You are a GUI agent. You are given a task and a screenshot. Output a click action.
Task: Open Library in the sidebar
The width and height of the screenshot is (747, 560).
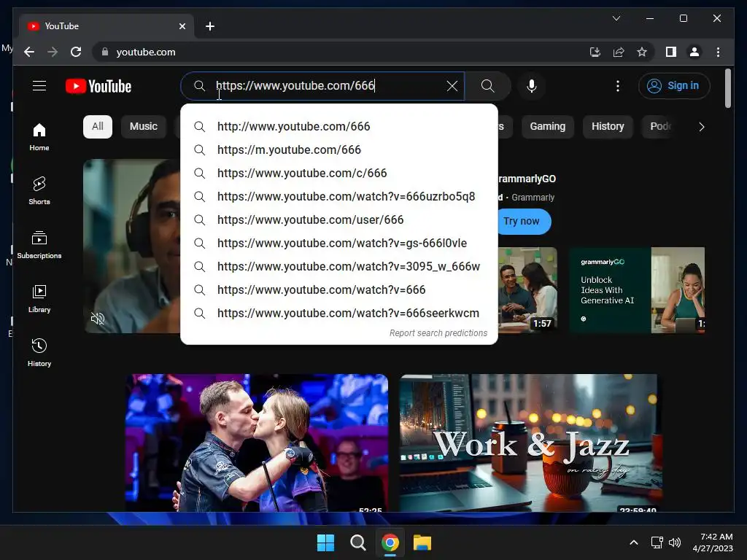pyautogui.click(x=39, y=298)
